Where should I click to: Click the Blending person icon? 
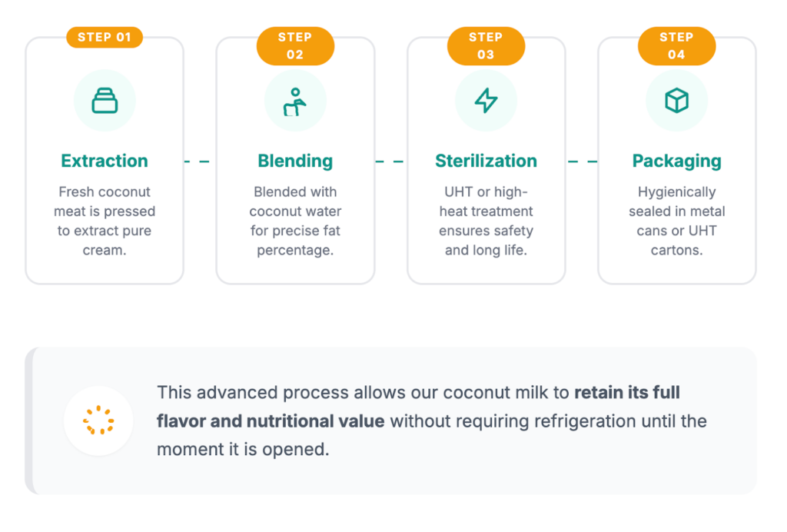click(295, 101)
